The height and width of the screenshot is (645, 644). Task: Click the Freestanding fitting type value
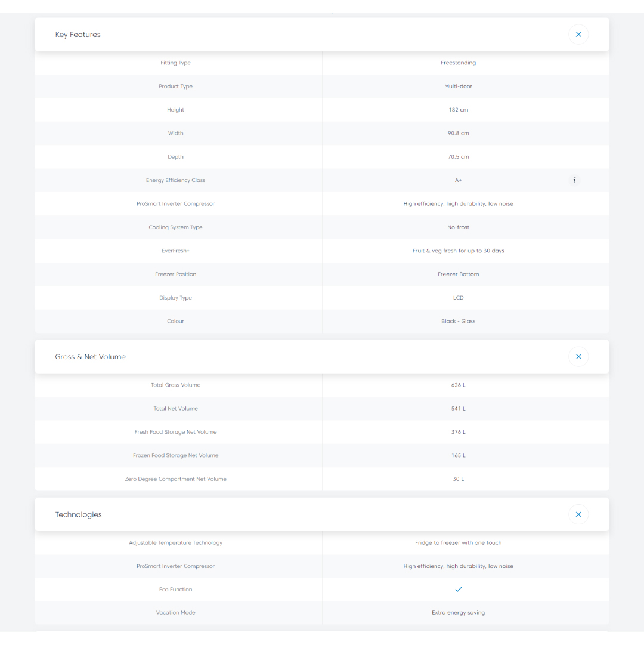click(x=459, y=63)
